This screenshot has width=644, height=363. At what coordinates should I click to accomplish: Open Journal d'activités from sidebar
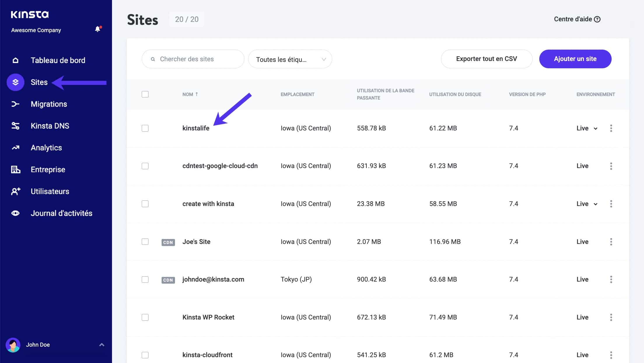pyautogui.click(x=15, y=213)
